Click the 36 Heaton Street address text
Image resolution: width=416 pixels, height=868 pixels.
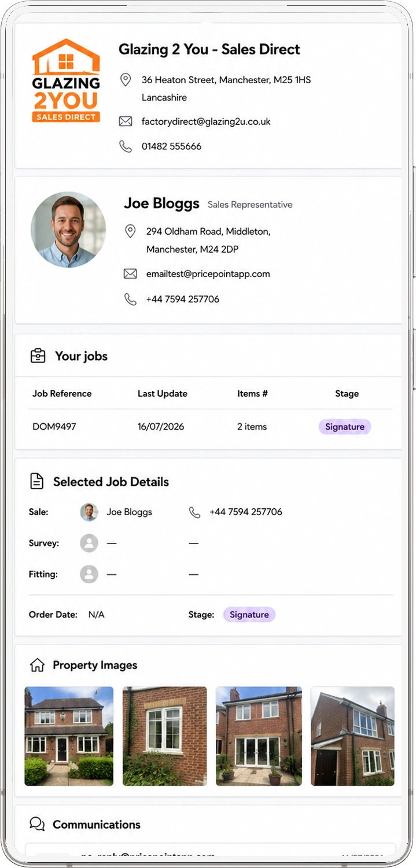point(226,88)
